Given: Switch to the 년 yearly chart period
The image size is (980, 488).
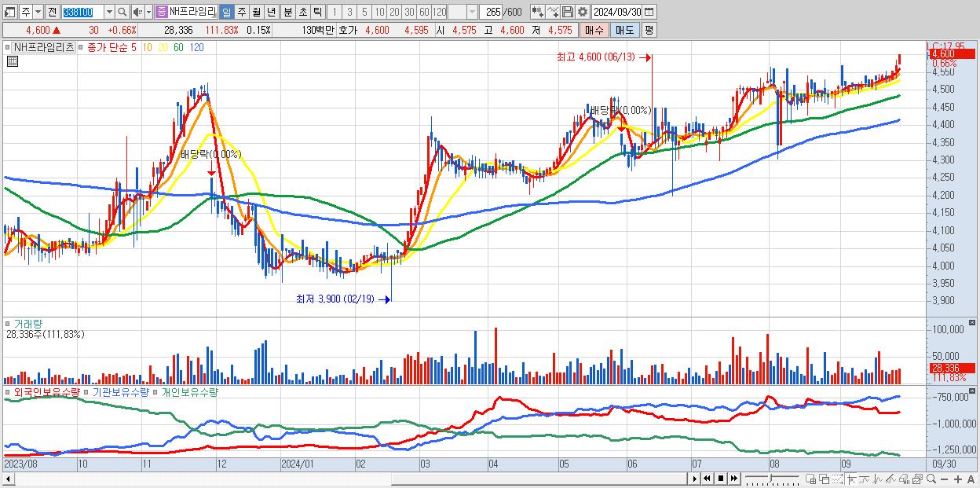Looking at the screenshot, I should click(271, 12).
